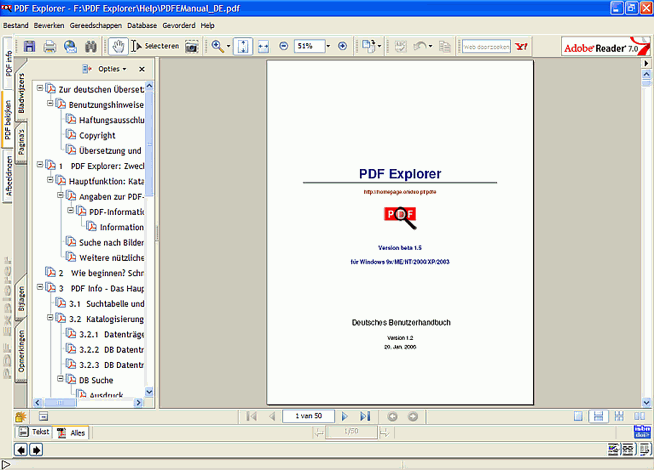Click the zoom out minus button
Viewport: 654px width, 470px height.
pos(283,46)
